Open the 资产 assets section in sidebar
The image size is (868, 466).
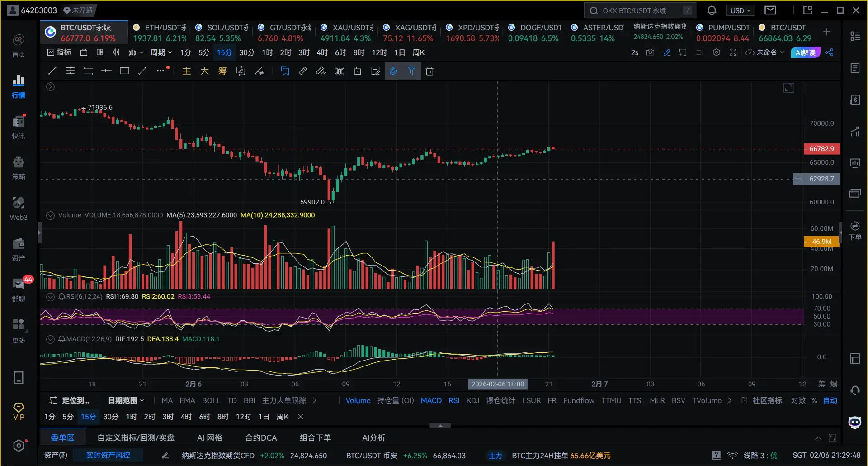(x=19, y=249)
